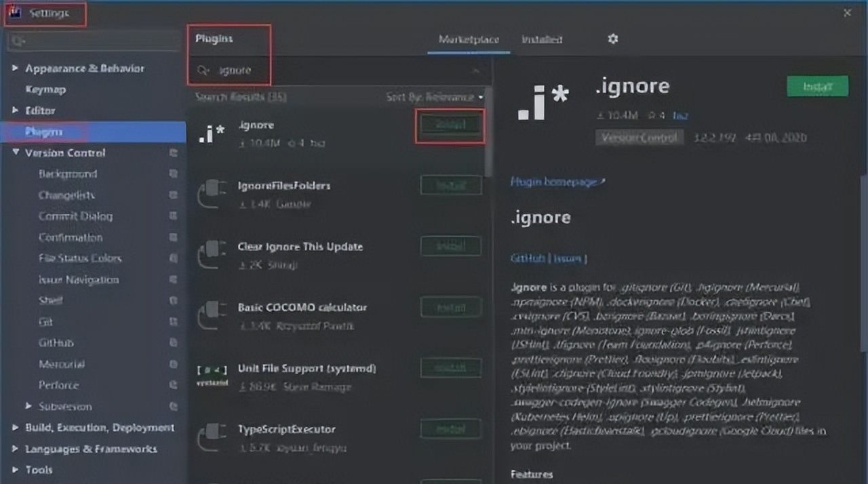This screenshot has width=868, height=484.
Task: Click the project-level icon beside Issue Navigation
Action: pos(174,280)
